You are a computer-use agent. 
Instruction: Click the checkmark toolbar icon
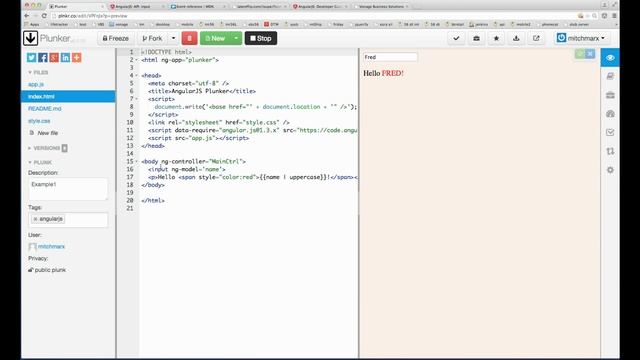click(456, 38)
